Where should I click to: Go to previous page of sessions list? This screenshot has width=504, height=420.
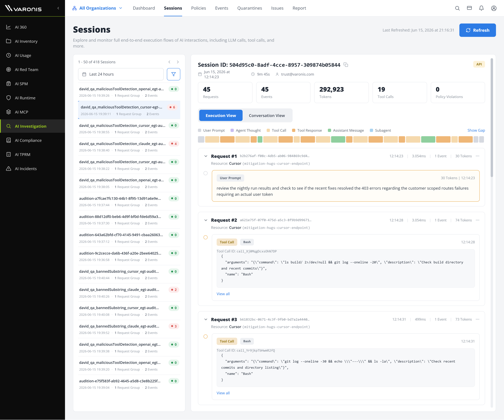coord(169,62)
